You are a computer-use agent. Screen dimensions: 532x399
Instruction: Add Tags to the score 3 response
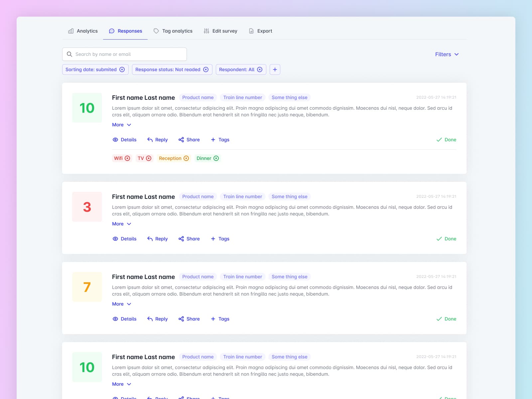point(220,239)
